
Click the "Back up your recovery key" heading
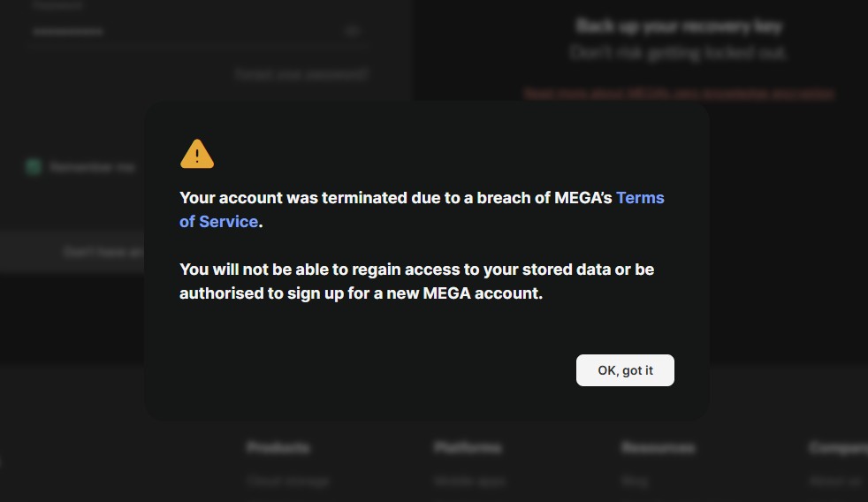tap(679, 27)
